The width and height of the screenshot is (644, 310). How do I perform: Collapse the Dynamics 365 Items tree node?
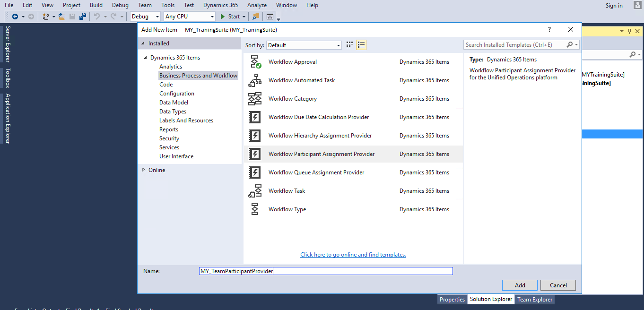(146, 57)
